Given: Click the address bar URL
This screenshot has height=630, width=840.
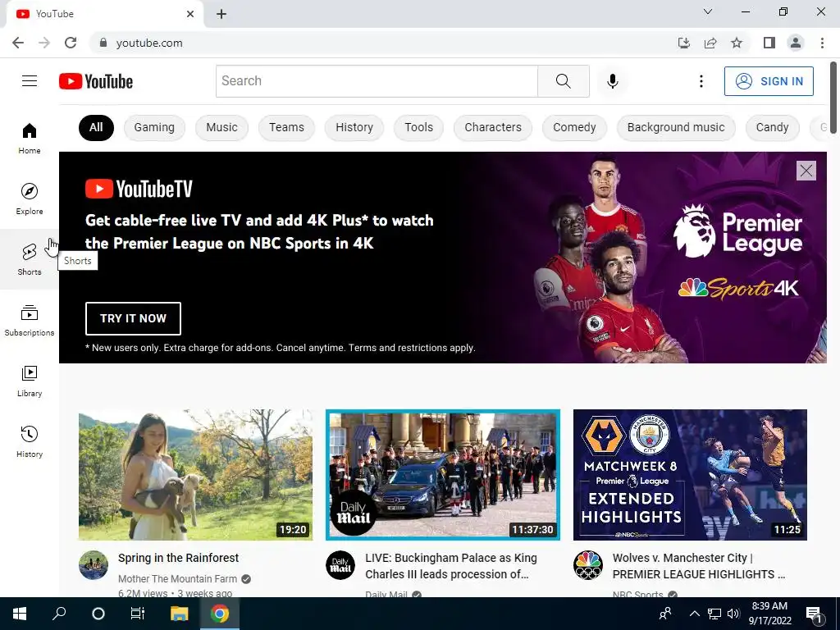Looking at the screenshot, I should click(149, 43).
